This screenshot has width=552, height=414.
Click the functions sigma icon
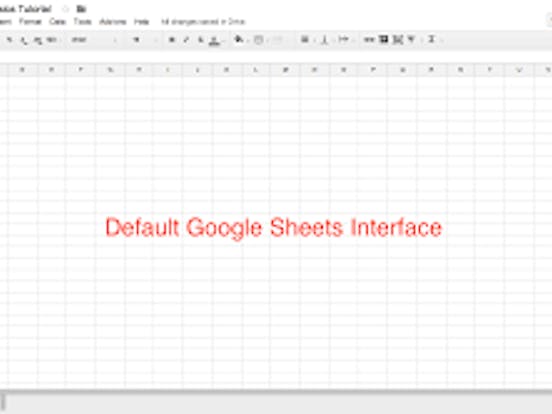click(432, 39)
